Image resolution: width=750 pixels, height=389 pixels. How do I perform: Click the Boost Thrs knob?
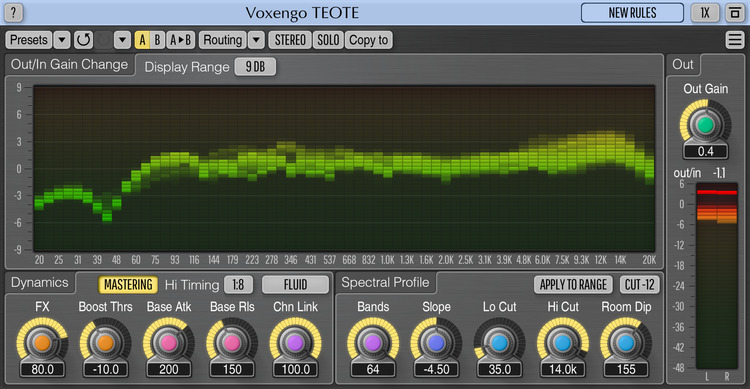[105, 343]
